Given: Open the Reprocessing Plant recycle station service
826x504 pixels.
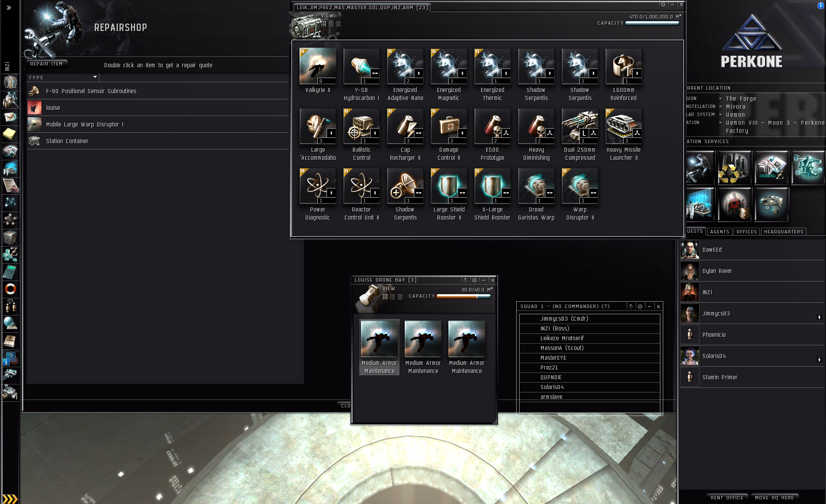Looking at the screenshot, I should click(x=735, y=168).
